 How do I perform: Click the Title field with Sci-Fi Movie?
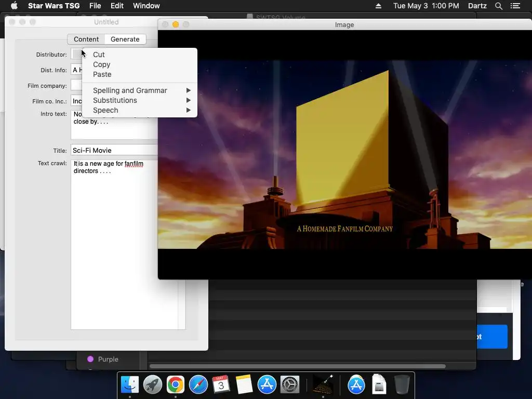coord(114,150)
